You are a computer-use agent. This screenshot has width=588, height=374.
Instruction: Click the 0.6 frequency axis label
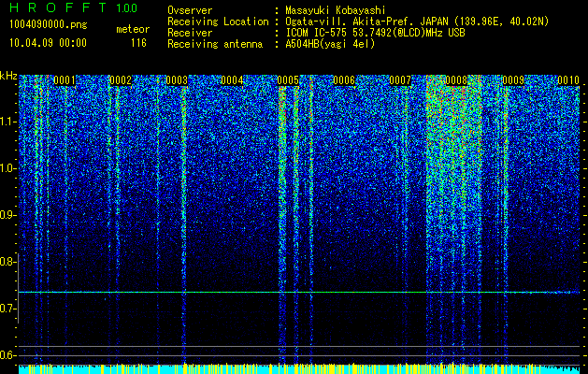pyautogui.click(x=8, y=355)
